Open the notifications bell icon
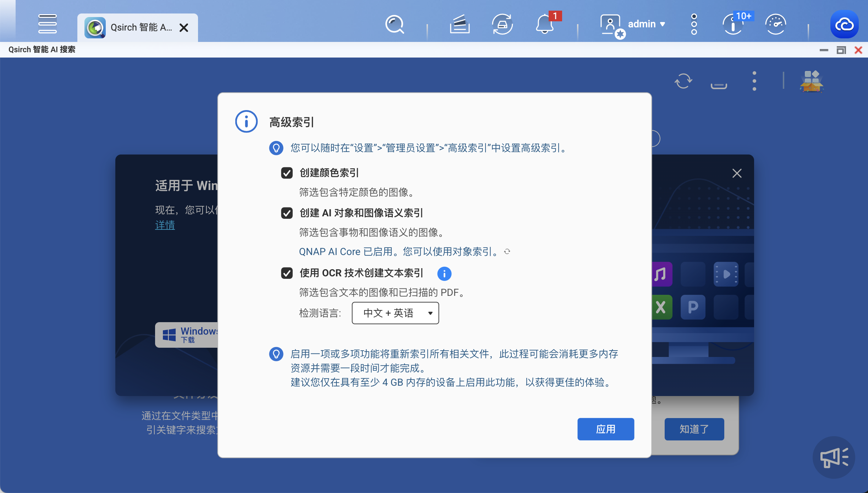 545,24
